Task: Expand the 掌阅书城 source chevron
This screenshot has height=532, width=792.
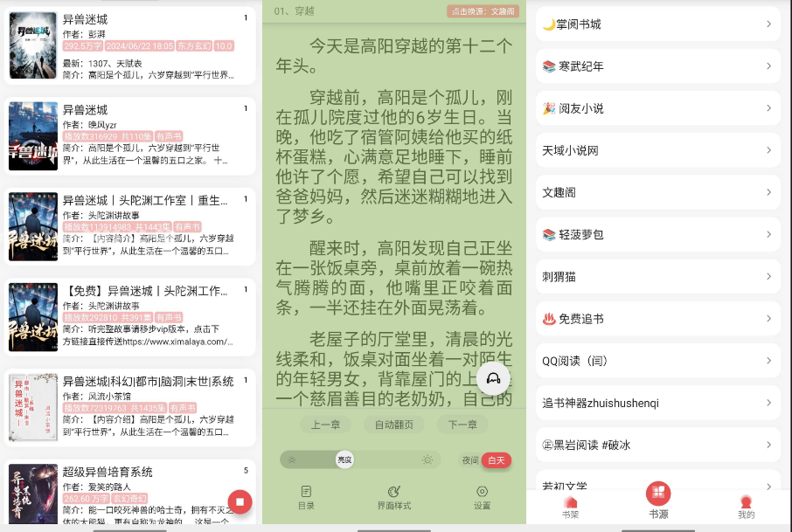Action: (x=768, y=24)
